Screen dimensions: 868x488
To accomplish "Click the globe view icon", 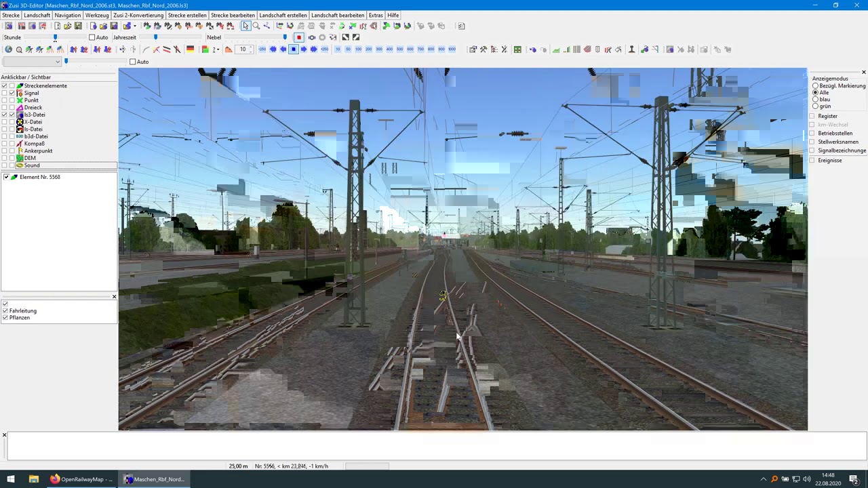I will (x=9, y=49).
